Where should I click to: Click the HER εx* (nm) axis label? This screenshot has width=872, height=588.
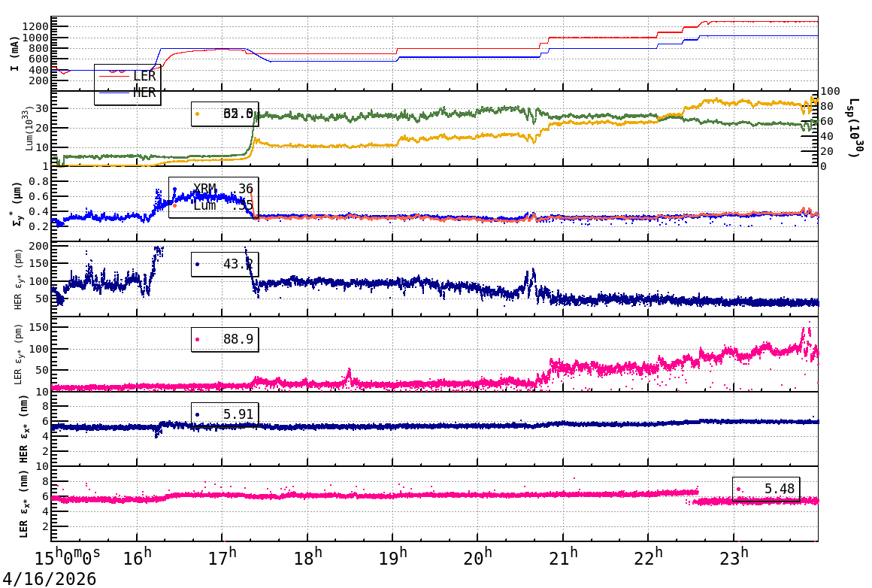(x=25, y=429)
